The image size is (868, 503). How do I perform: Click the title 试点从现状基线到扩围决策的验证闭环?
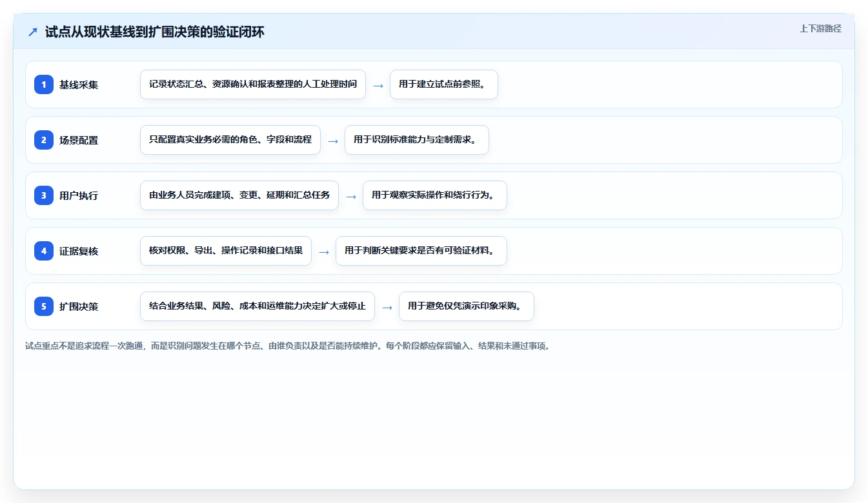[x=155, y=32]
